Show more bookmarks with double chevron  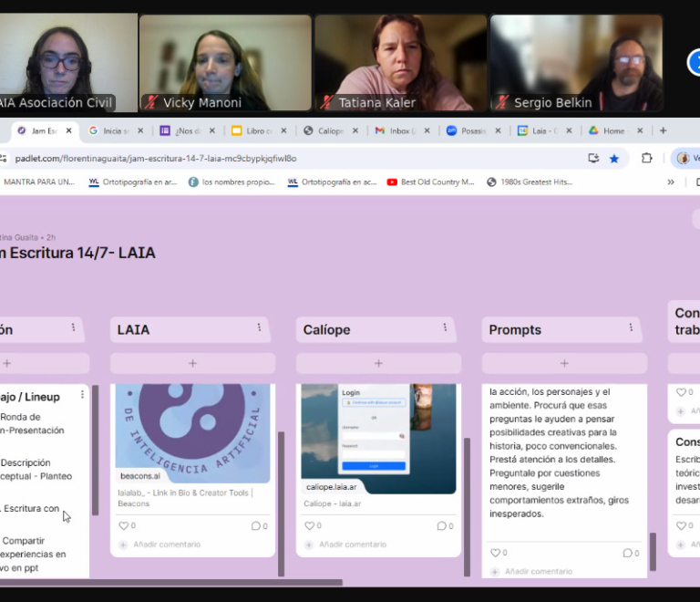(671, 182)
